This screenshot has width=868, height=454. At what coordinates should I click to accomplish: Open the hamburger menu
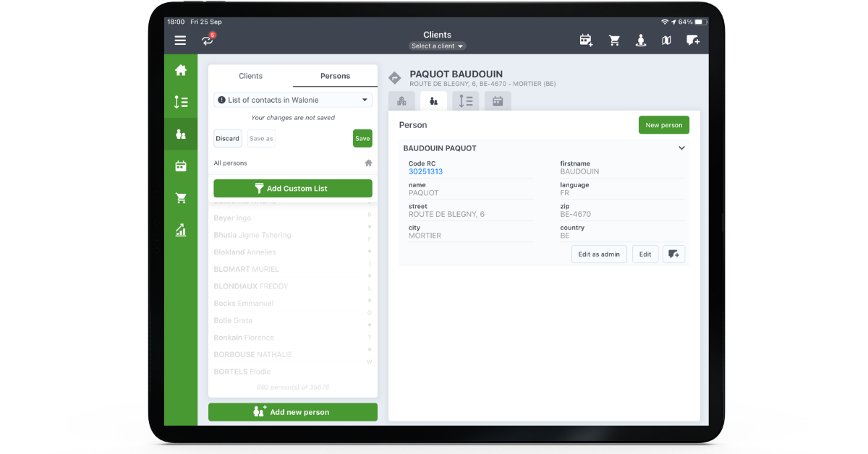pyautogui.click(x=180, y=40)
